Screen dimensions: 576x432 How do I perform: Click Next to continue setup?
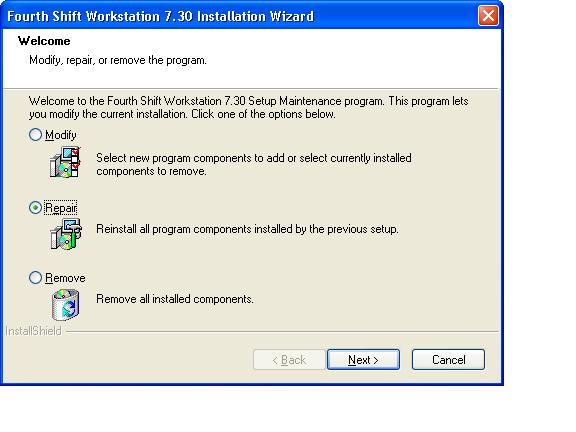(x=363, y=360)
